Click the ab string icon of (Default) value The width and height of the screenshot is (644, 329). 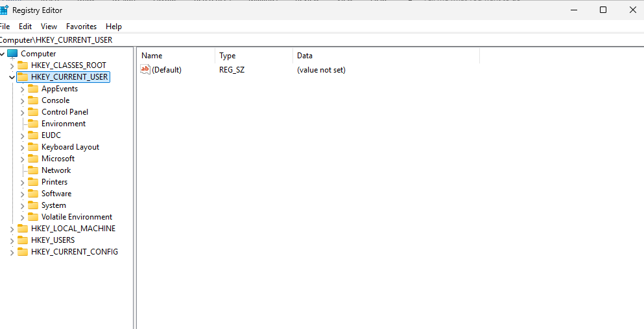[x=145, y=70]
